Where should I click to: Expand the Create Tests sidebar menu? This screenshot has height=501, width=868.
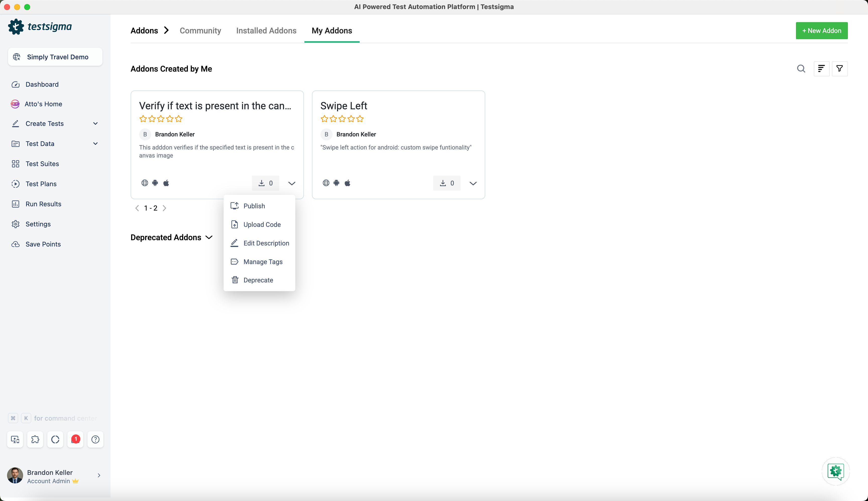click(95, 124)
